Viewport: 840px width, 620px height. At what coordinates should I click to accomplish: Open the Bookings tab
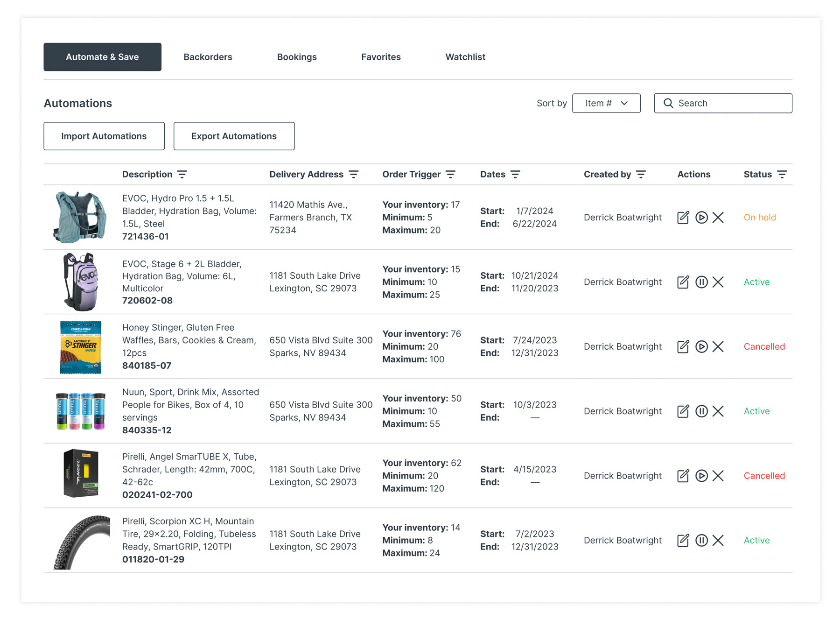297,57
